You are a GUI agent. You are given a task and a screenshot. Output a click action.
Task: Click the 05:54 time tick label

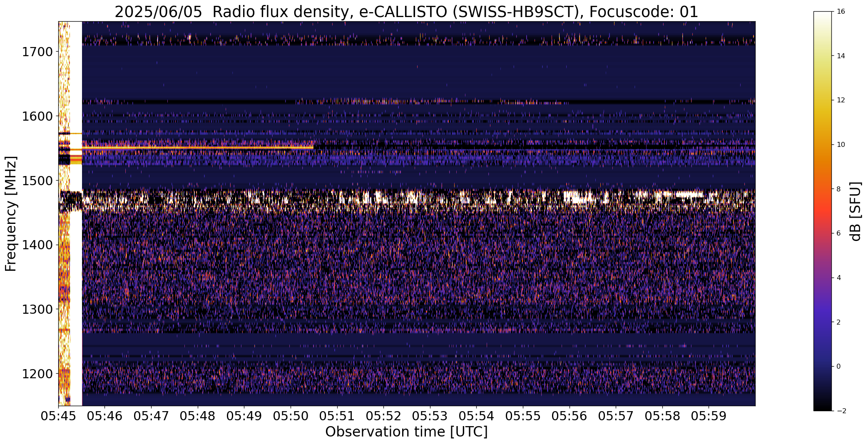pos(477,416)
